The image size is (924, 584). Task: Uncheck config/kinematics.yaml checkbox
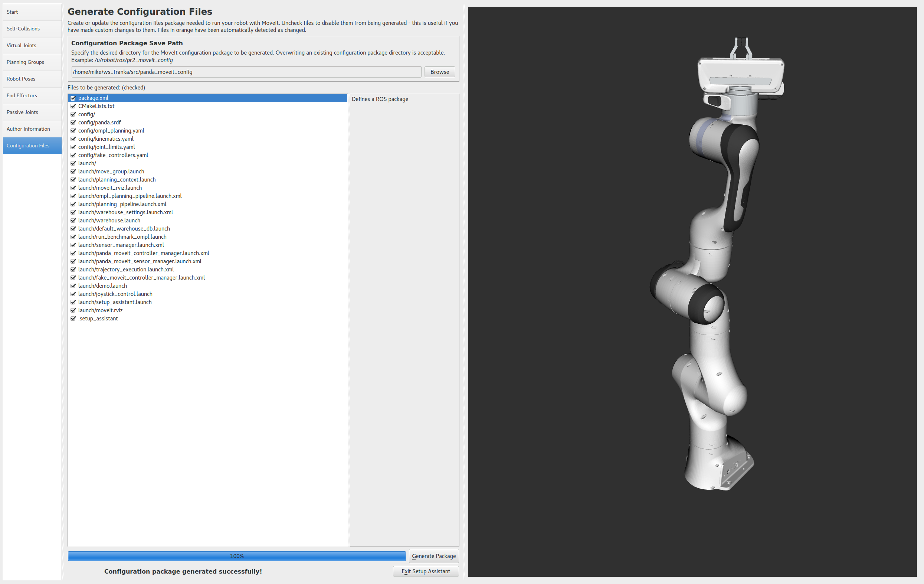tap(73, 138)
